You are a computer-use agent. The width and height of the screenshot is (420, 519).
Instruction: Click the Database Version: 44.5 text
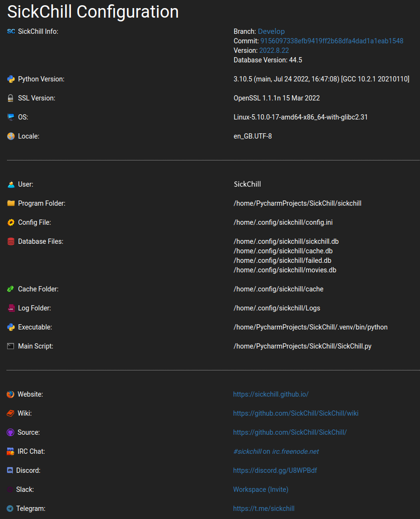click(x=268, y=60)
